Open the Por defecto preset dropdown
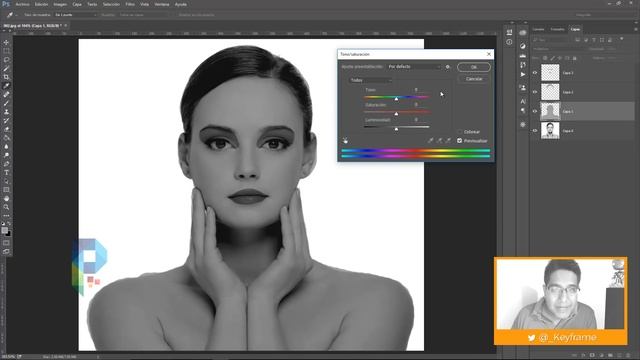 (414, 67)
